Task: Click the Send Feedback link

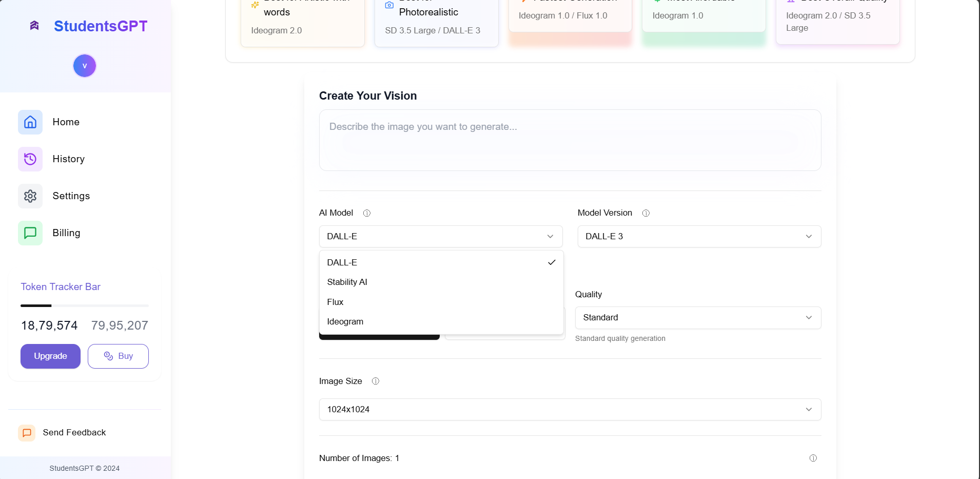Action: click(74, 433)
